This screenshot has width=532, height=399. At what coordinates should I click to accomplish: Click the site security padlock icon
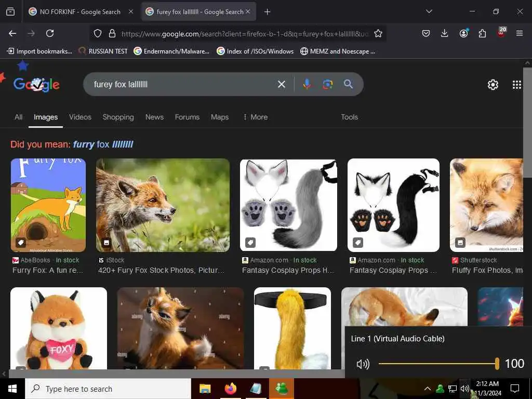pyautogui.click(x=112, y=34)
